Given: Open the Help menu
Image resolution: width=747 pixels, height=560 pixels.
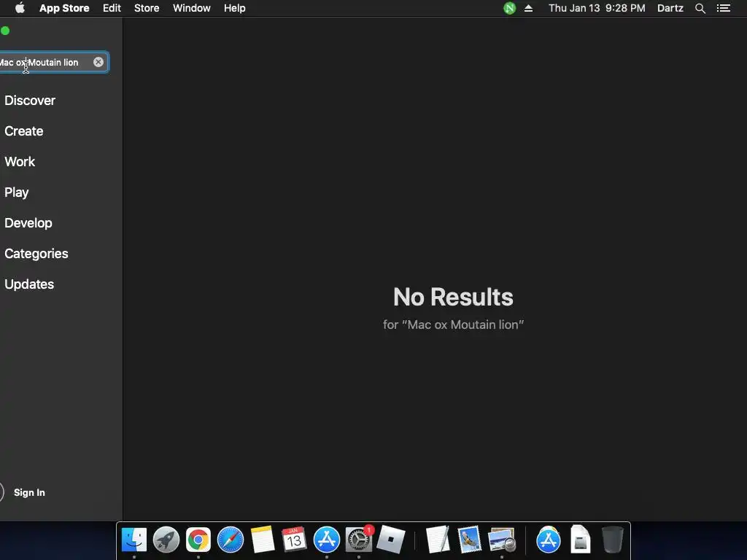Looking at the screenshot, I should (x=235, y=8).
